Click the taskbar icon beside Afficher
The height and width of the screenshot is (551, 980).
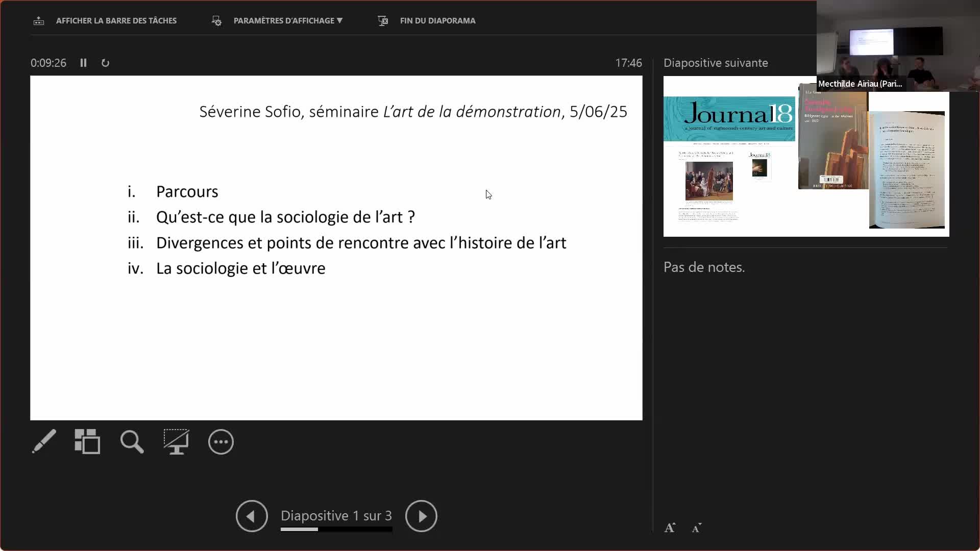click(39, 21)
